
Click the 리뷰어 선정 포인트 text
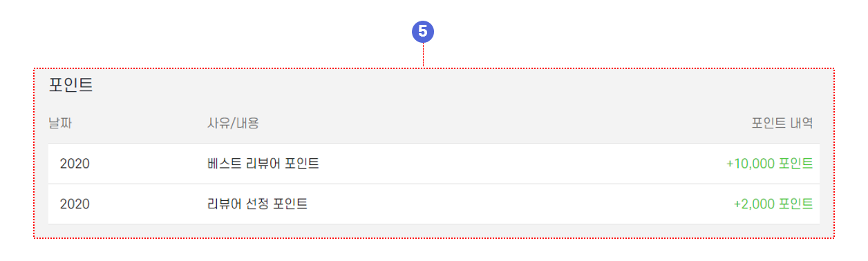[x=257, y=204]
